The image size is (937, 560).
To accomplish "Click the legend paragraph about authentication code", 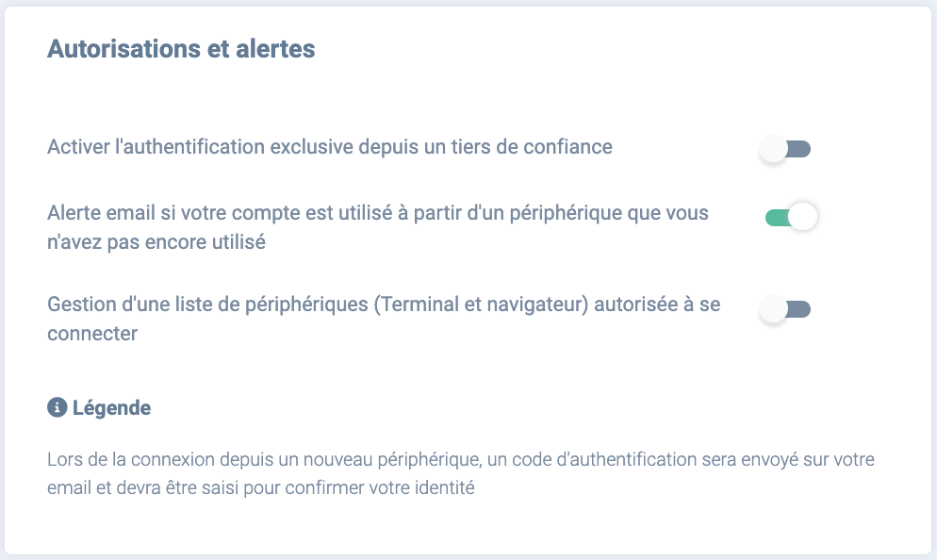I will (461, 473).
